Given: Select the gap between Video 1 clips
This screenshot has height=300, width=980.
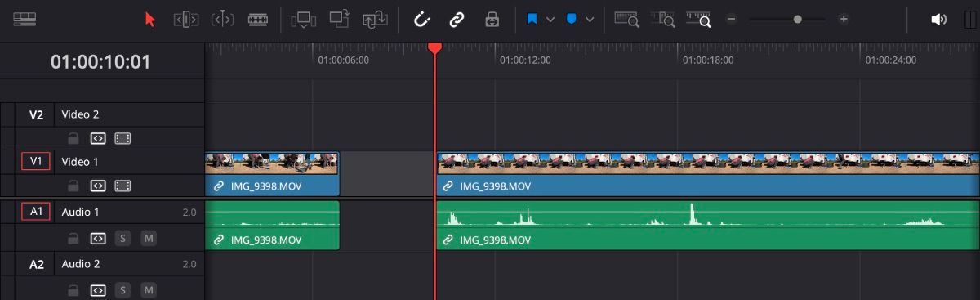Looking at the screenshot, I should pos(388,174).
